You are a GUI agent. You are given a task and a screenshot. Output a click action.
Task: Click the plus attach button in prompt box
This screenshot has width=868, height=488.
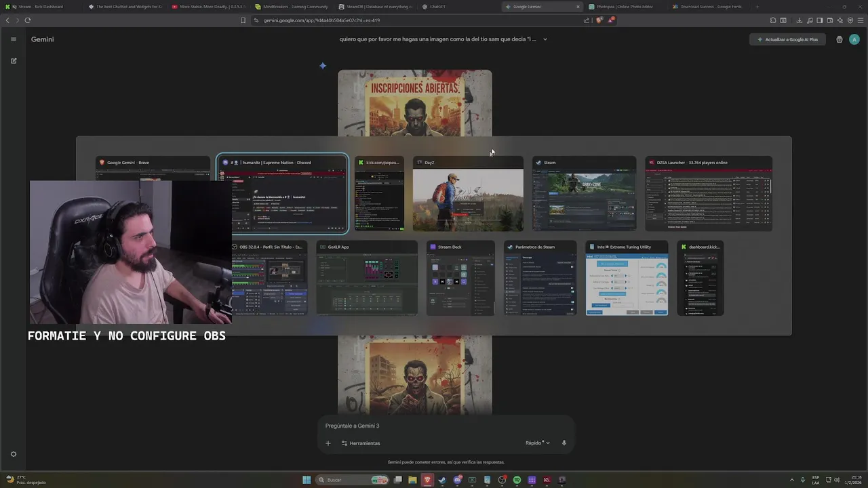click(x=328, y=443)
